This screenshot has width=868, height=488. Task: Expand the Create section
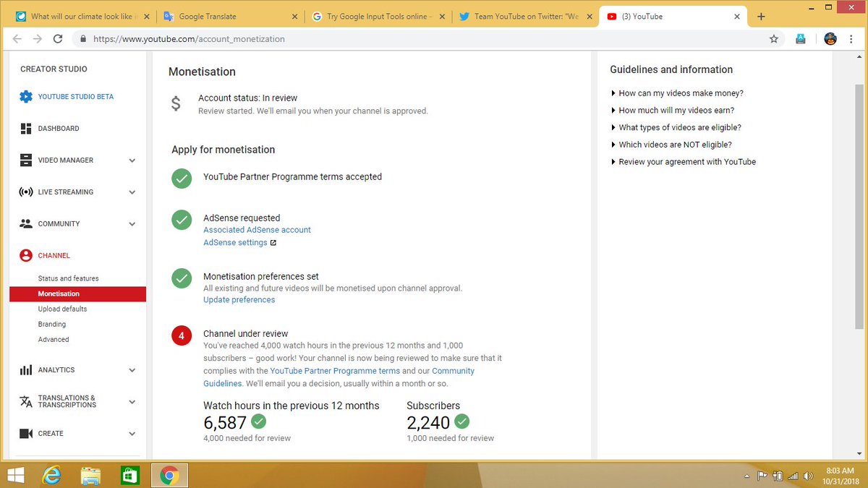coord(132,434)
